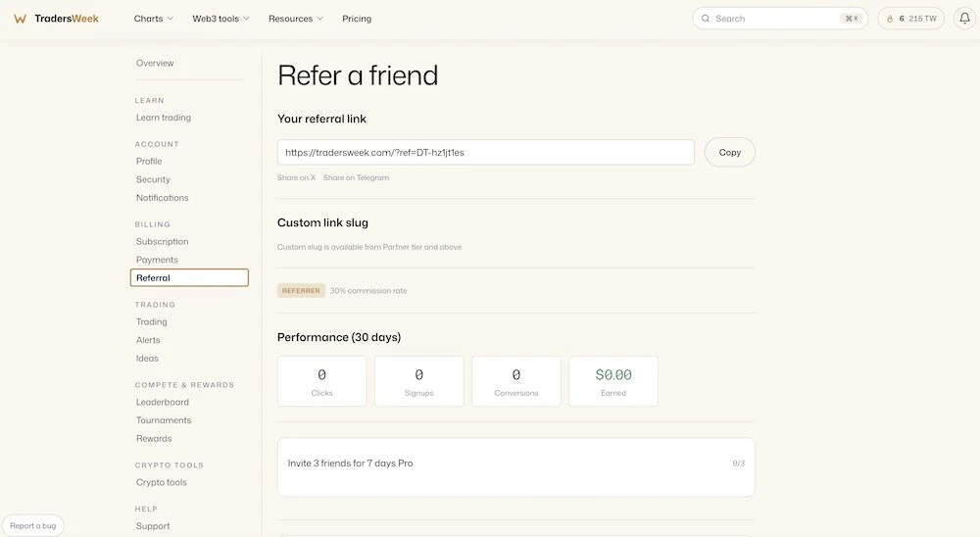Click the Custom slug availability note
Viewport: 980px width, 537px height.
[x=370, y=247]
